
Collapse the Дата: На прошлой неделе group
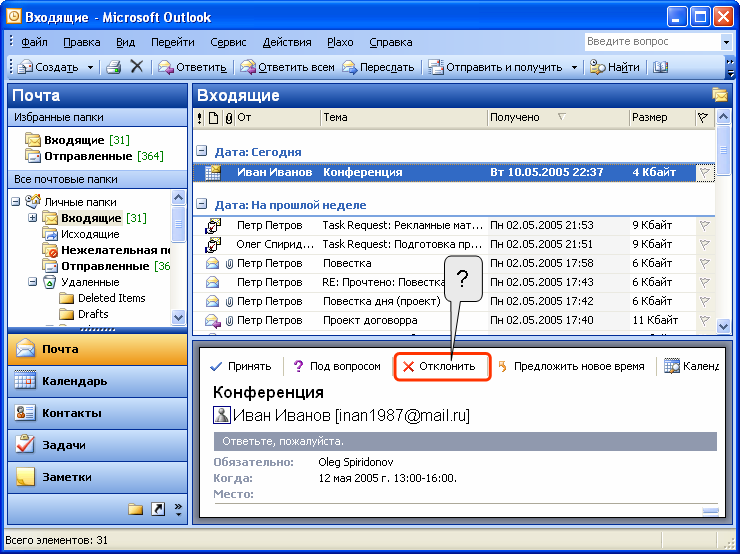(202, 204)
